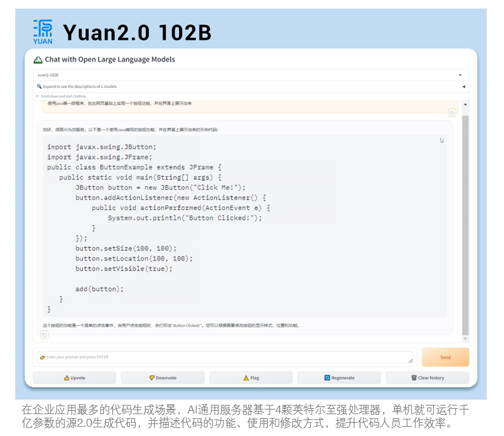Click the 'Chat with Open Large Language Models' heading

click(109, 60)
